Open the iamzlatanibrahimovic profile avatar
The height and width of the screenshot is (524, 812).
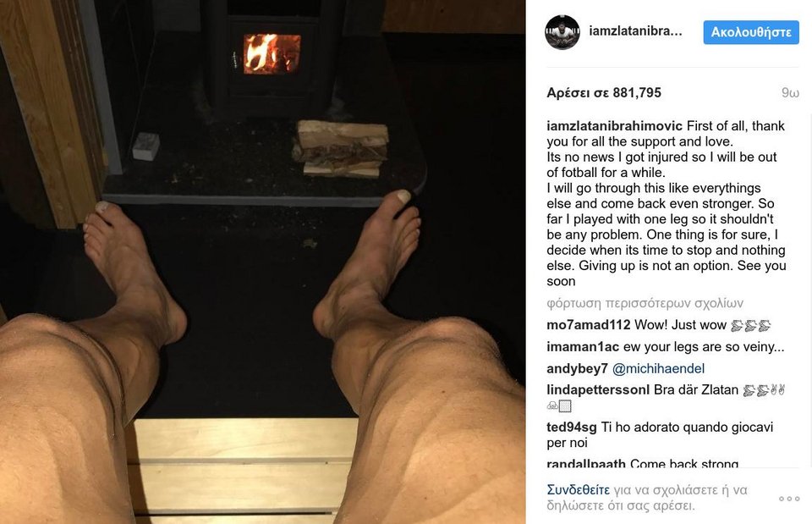(x=562, y=32)
